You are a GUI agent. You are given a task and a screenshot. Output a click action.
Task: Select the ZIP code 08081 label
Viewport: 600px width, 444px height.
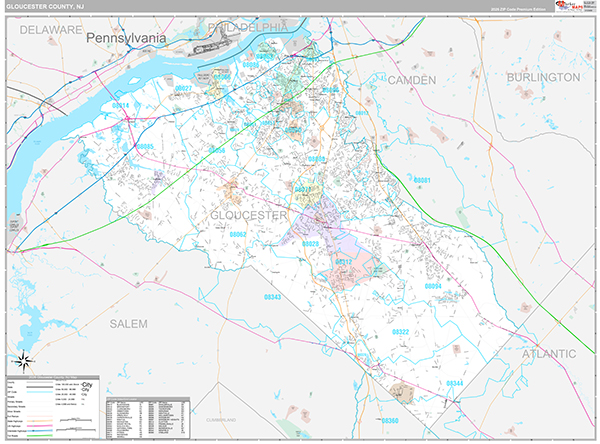point(421,180)
